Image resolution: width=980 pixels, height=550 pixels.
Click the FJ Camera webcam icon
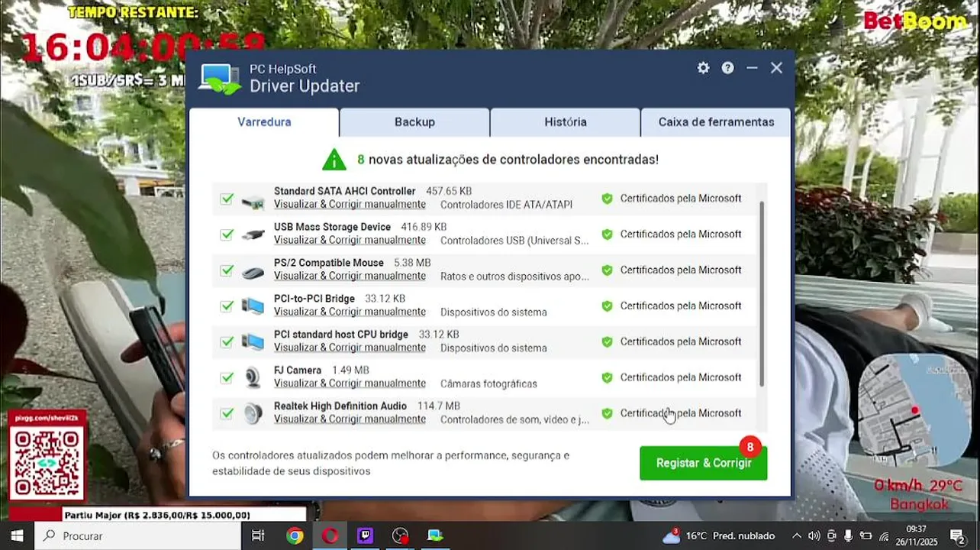click(253, 377)
